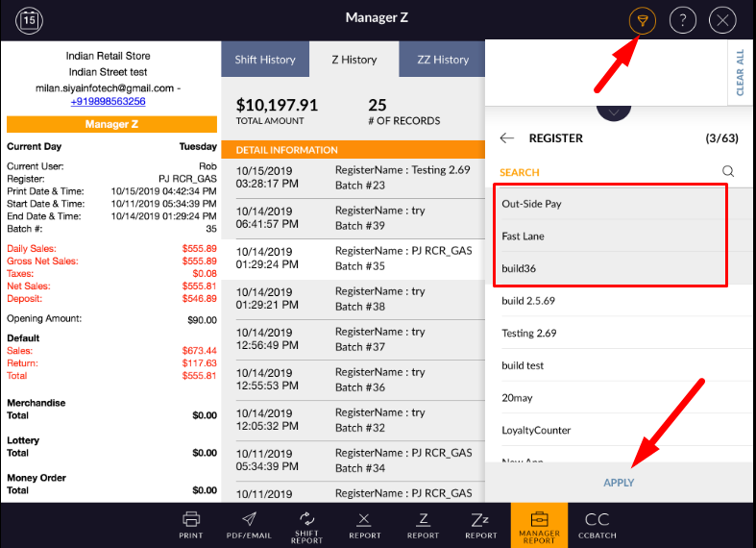Screen dimensions: 756x548
Task: Open the CC Batch option
Action: pos(597,524)
